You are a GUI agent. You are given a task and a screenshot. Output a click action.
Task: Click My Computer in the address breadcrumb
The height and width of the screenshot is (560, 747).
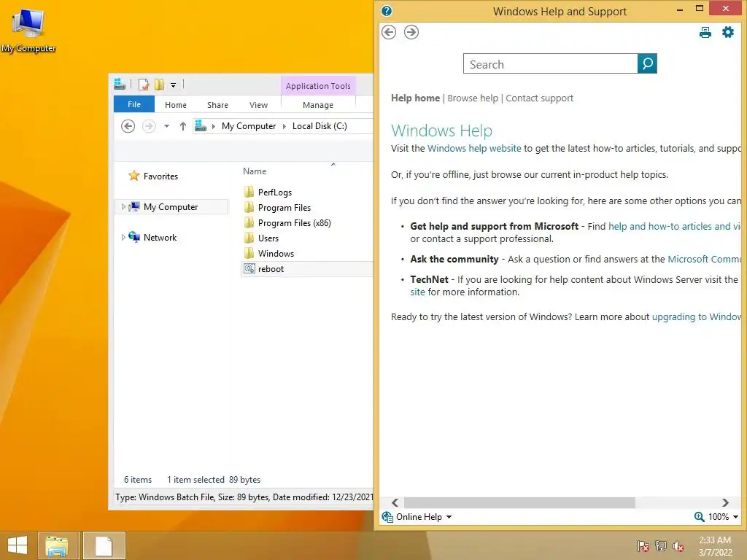click(x=249, y=125)
